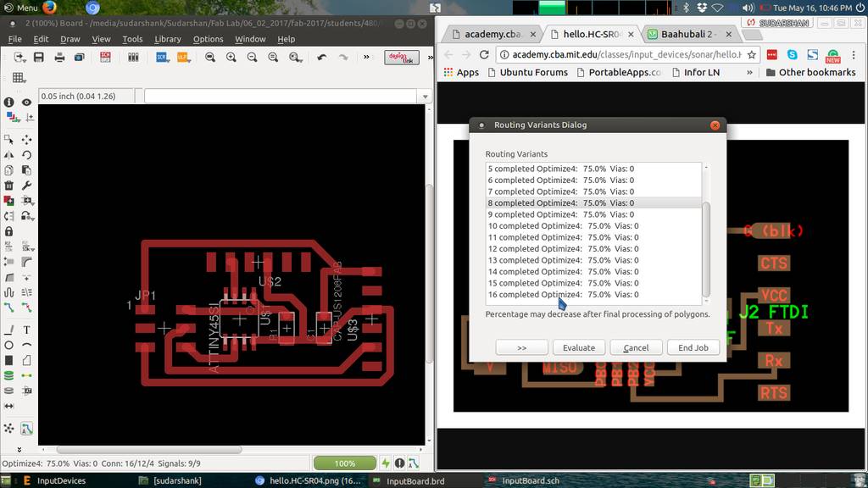Click the >> button in dialog
The width and height of the screenshot is (868, 488).
coord(521,347)
